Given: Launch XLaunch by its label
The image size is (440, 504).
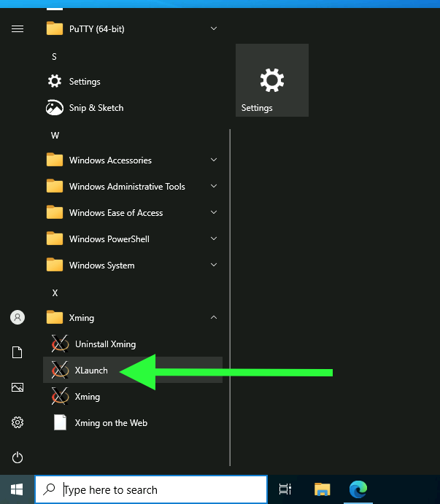Looking at the screenshot, I should pyautogui.click(x=91, y=371).
